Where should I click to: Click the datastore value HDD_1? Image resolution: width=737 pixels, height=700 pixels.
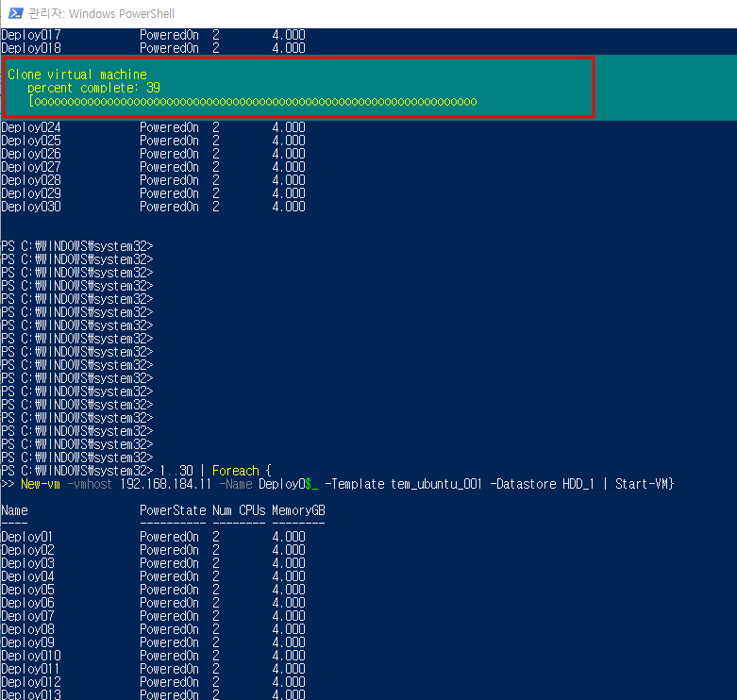pos(578,484)
